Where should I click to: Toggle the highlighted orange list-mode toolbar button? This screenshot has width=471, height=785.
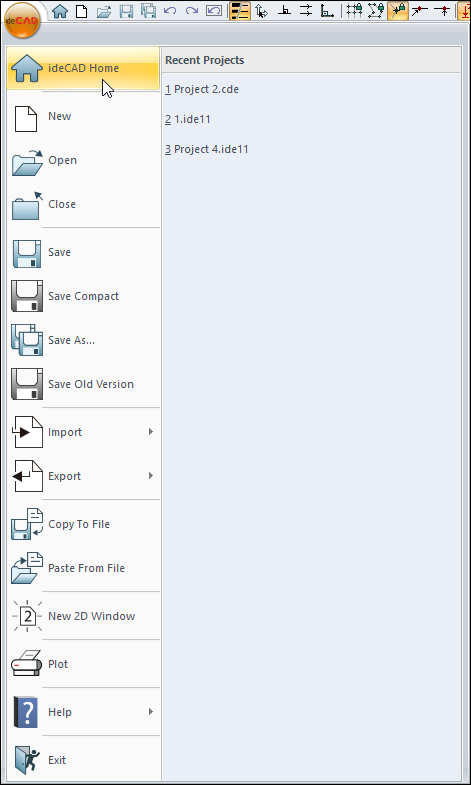240,11
